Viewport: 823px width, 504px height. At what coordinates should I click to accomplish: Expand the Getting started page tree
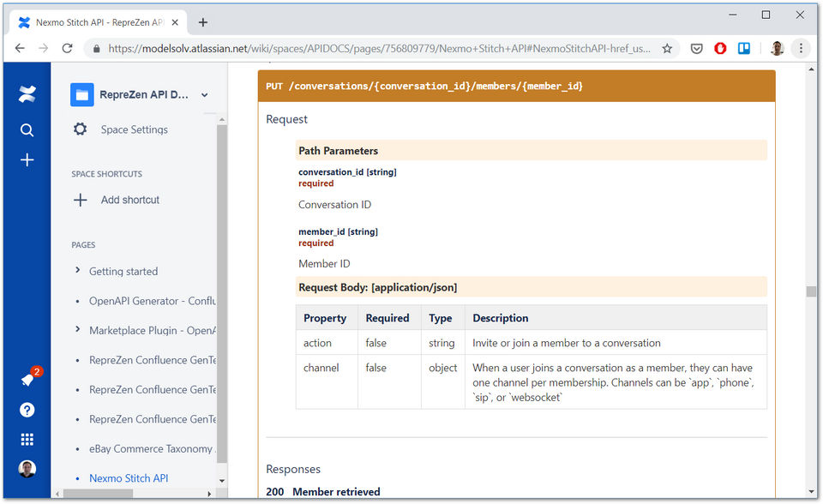78,271
